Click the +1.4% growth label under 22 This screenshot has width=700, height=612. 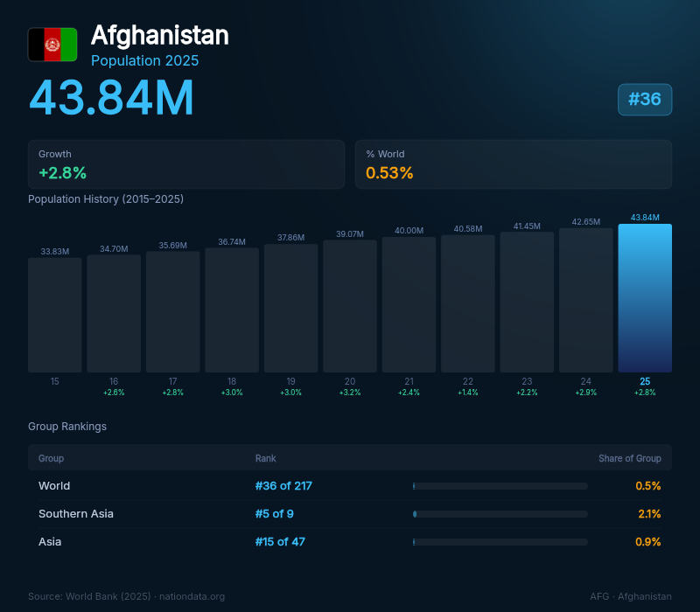(x=468, y=393)
